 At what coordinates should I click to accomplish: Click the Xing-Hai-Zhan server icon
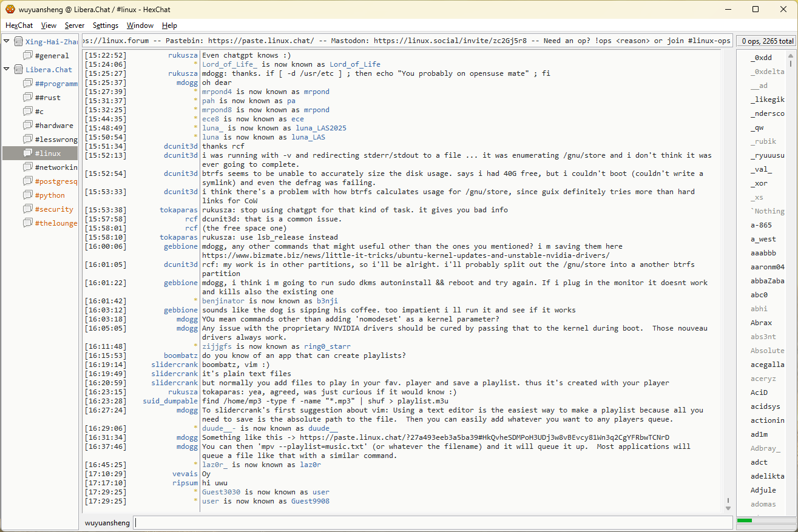[18, 42]
